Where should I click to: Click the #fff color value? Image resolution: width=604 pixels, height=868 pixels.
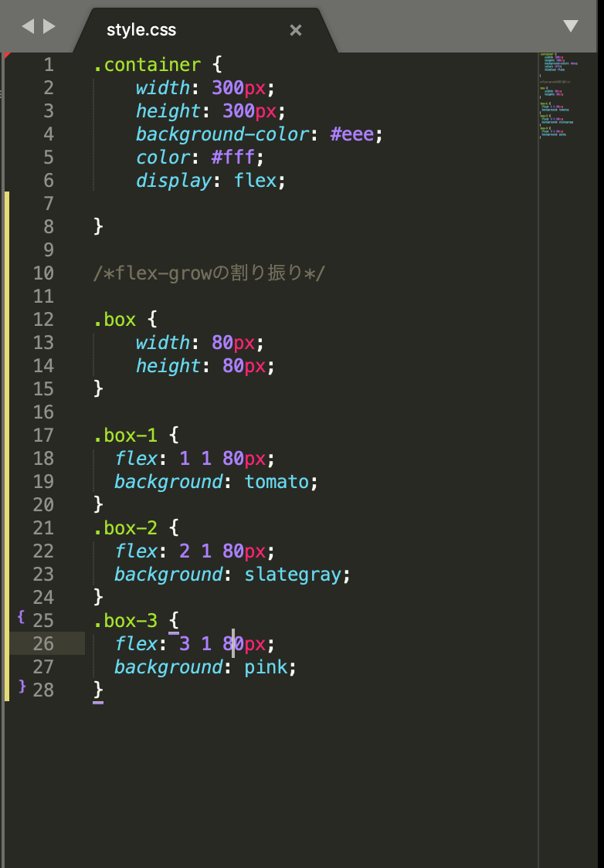pyautogui.click(x=232, y=158)
